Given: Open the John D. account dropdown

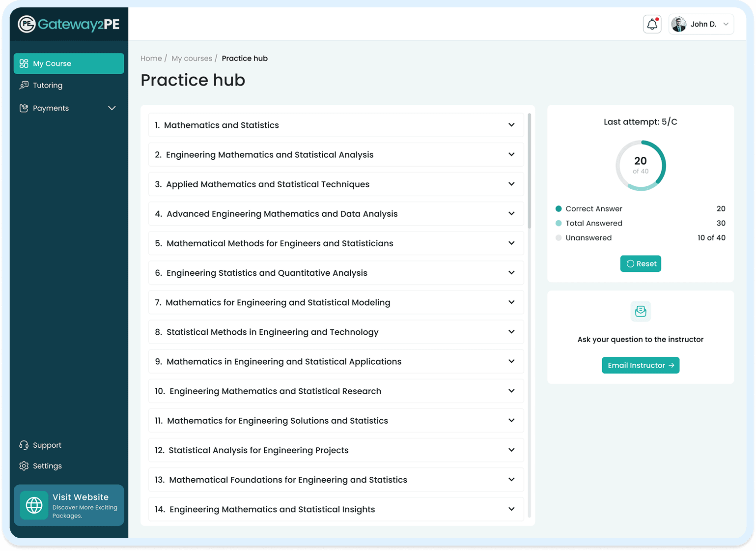Looking at the screenshot, I should coord(701,24).
